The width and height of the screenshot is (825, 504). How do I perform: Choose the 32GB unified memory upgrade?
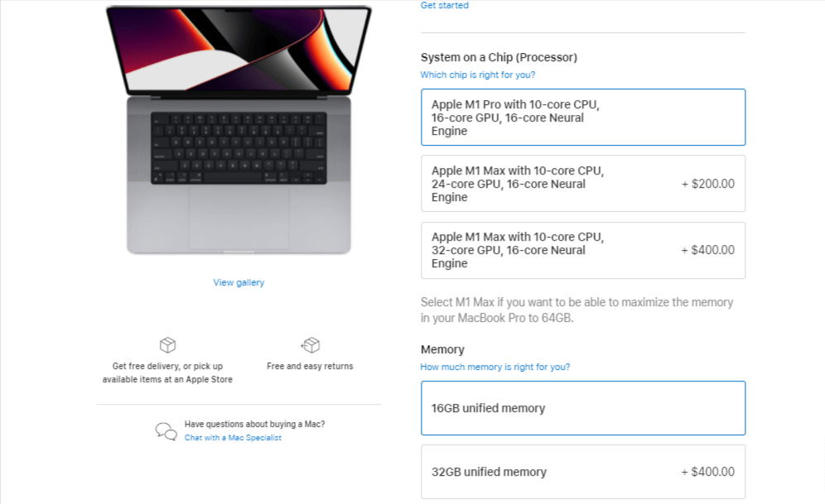[x=583, y=471]
